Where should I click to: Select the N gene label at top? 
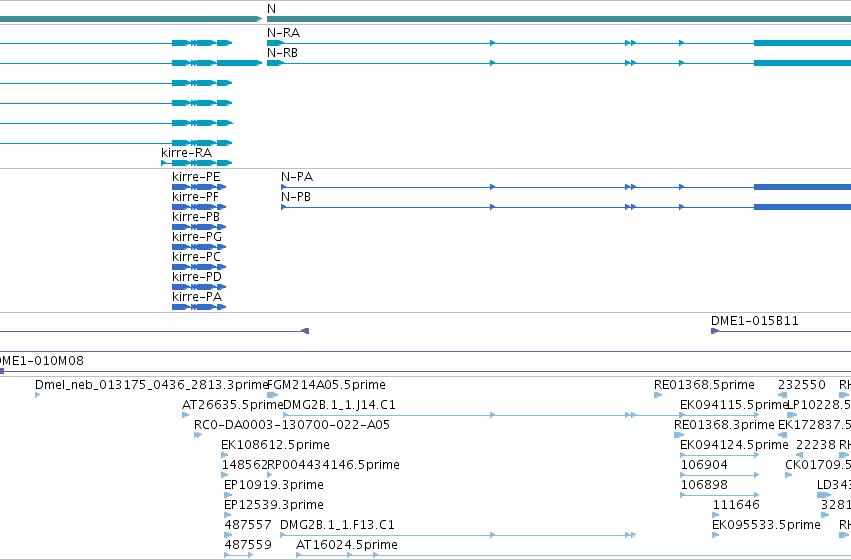coord(271,9)
